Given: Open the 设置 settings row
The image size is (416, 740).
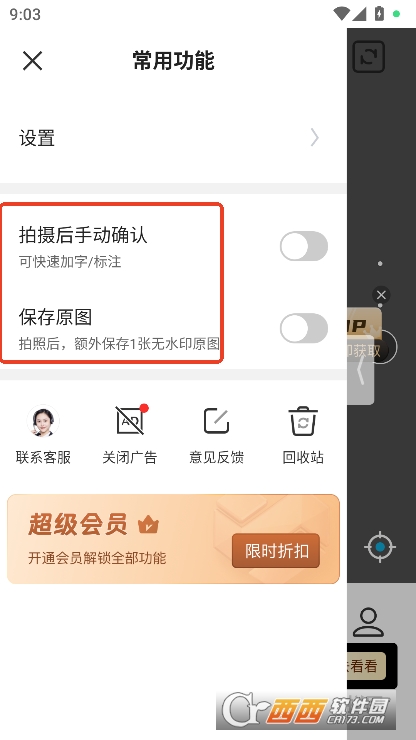Looking at the screenshot, I should [173, 138].
